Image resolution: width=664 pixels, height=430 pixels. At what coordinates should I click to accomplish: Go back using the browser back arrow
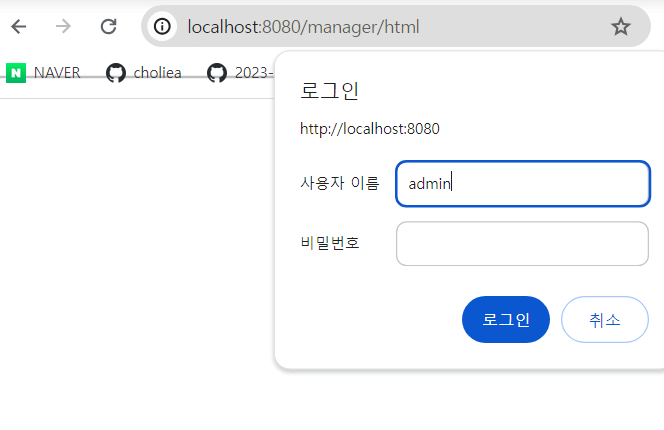coord(19,27)
